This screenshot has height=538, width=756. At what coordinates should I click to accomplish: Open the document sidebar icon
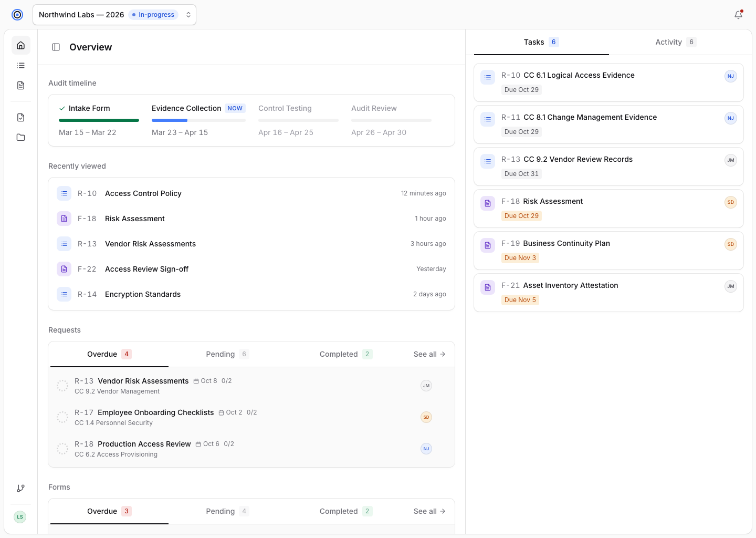(x=21, y=85)
